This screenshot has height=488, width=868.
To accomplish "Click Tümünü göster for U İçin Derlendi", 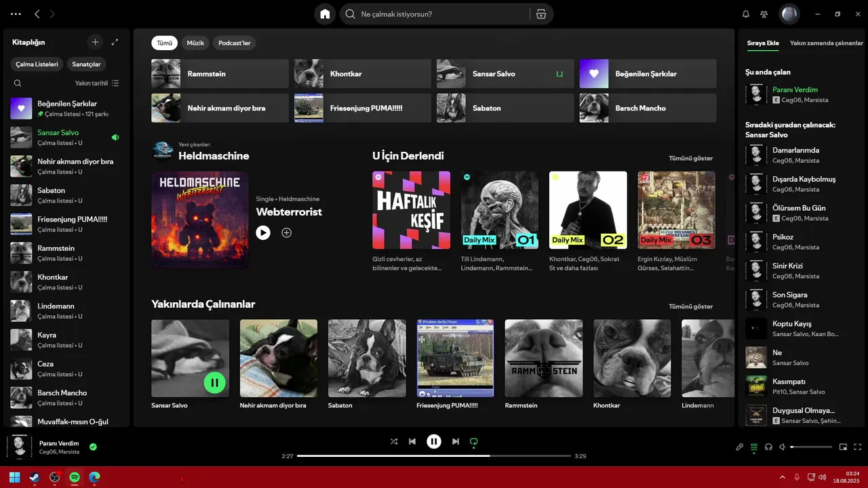I will point(690,158).
